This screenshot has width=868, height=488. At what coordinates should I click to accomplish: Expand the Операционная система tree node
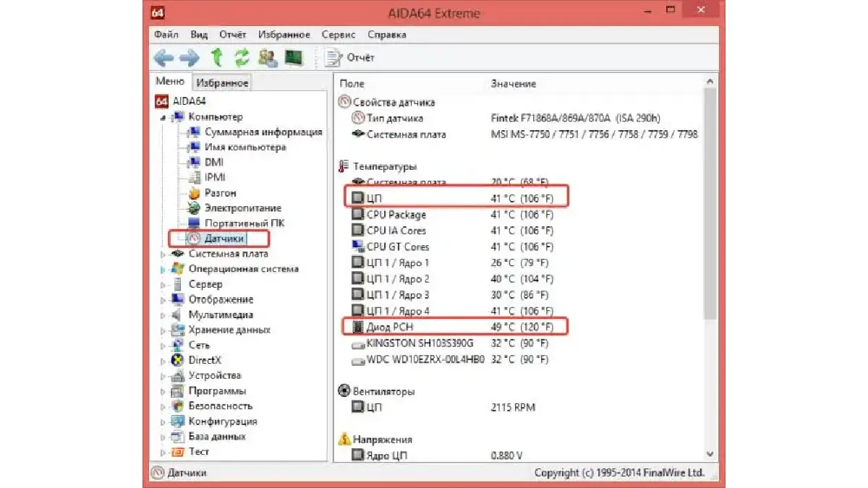click(163, 269)
